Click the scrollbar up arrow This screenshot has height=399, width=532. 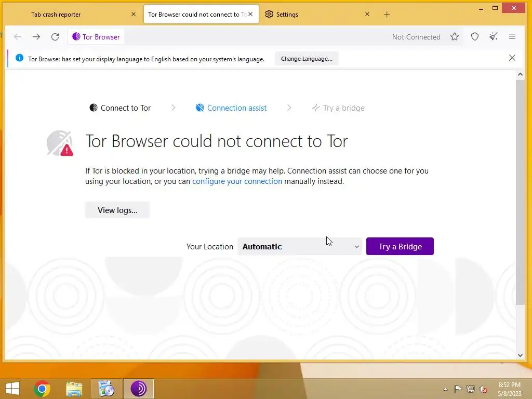(520, 74)
